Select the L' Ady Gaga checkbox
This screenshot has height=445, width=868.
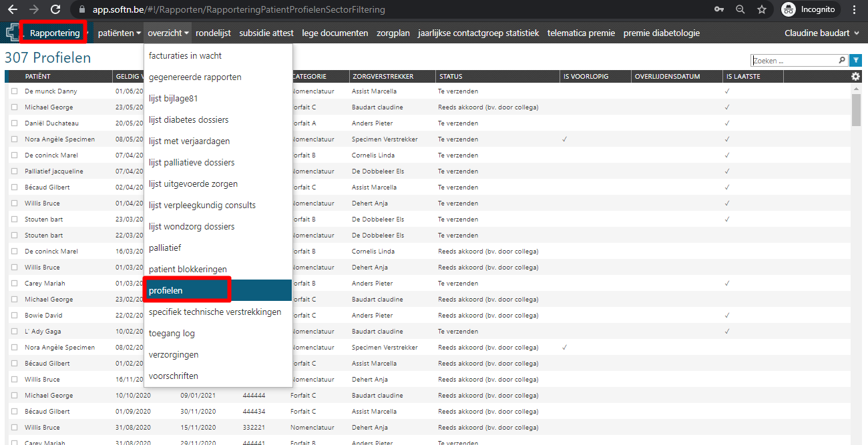(x=14, y=332)
